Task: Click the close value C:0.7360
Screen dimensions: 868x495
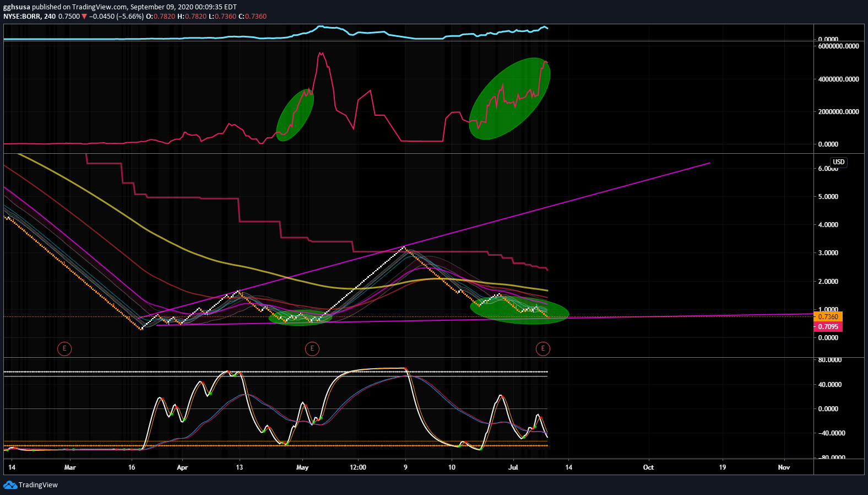Action: point(252,17)
